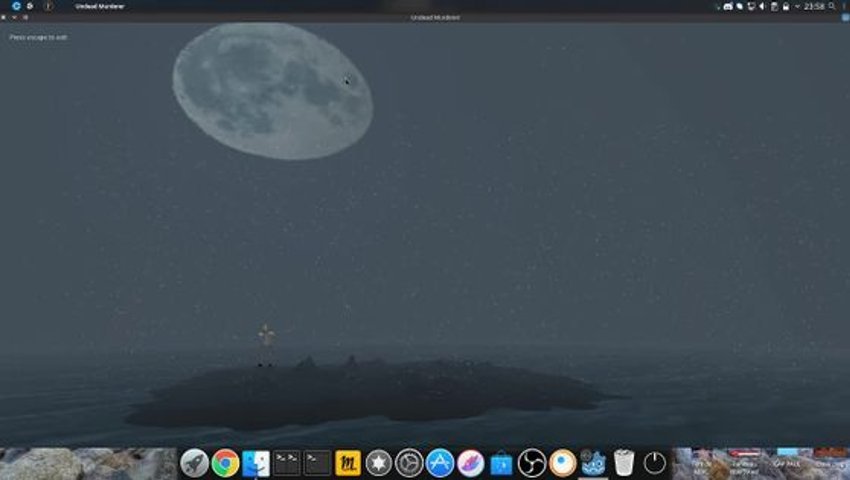
Task: Expand hidden tray icons arrow beside clock
Action: tap(797, 7)
